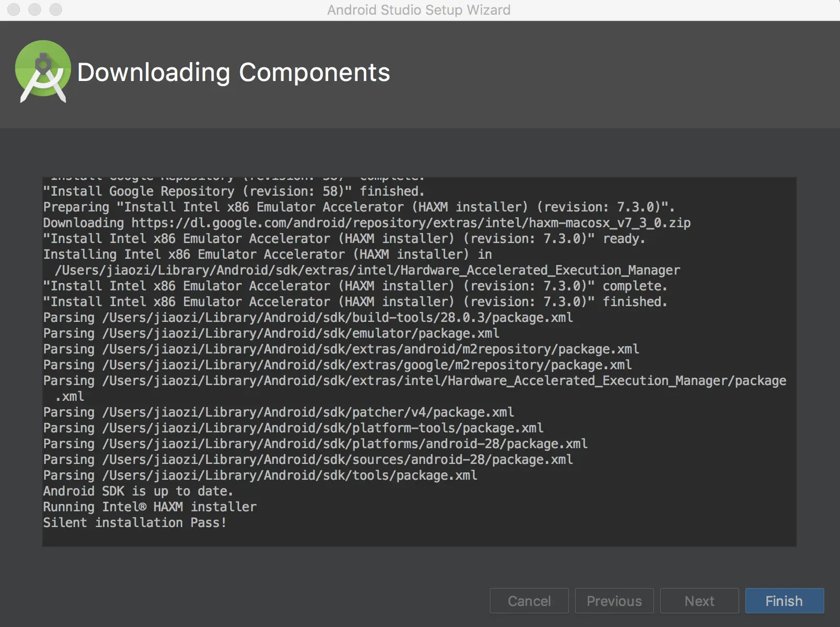The height and width of the screenshot is (627, 840).
Task: Click the haxm-macosx_v7_3_0.zip download URL line
Action: click(x=367, y=223)
